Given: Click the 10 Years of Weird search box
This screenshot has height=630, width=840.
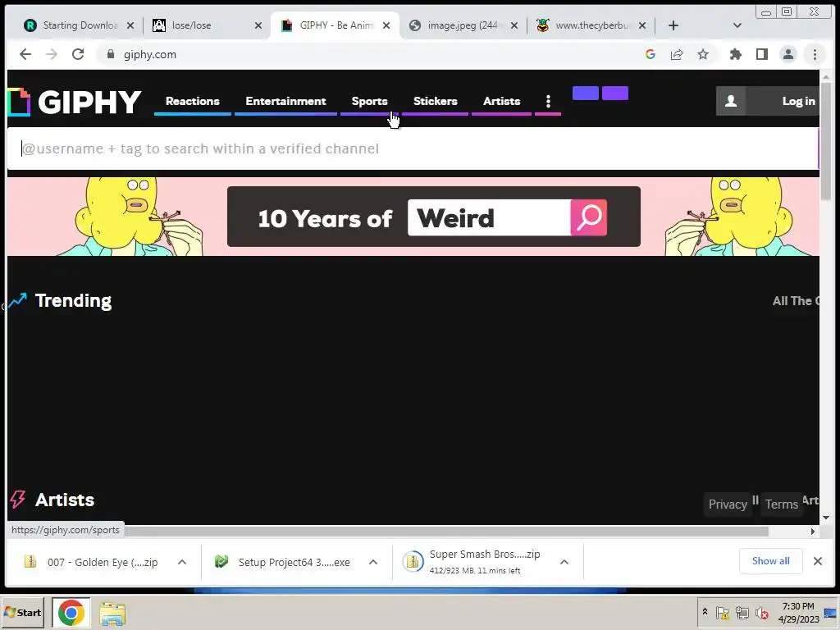Looking at the screenshot, I should pyautogui.click(x=489, y=217).
